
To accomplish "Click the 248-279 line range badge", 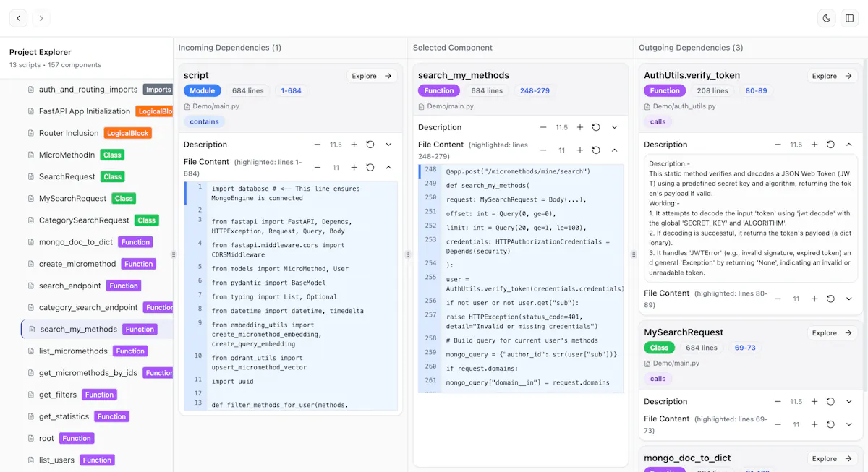I will tap(535, 91).
